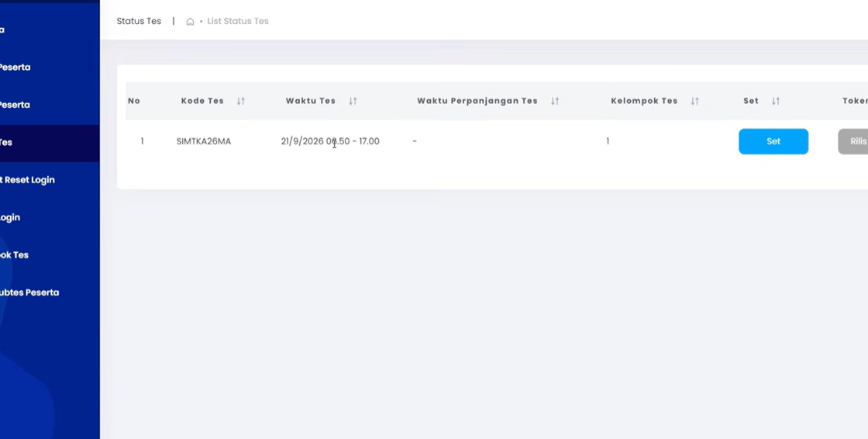Viewport: 868px width, 439px height.
Task: Open List Status Tes breadcrumb link
Action: pyautogui.click(x=238, y=21)
